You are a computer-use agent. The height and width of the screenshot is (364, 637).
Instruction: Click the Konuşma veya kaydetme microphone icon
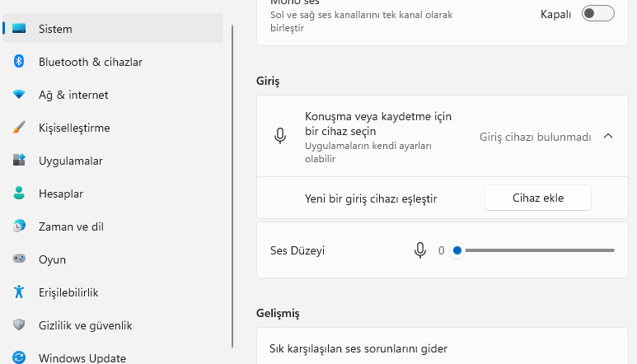tap(280, 137)
